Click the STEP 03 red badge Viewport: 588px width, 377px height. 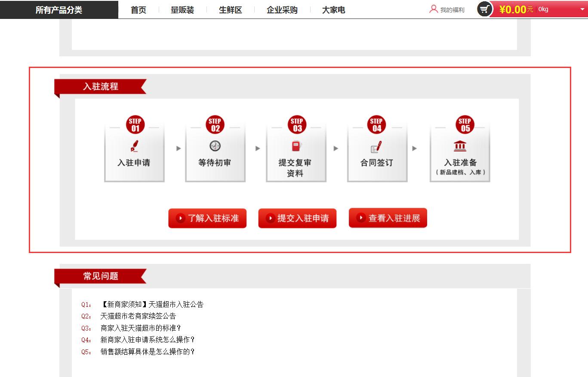pos(297,125)
